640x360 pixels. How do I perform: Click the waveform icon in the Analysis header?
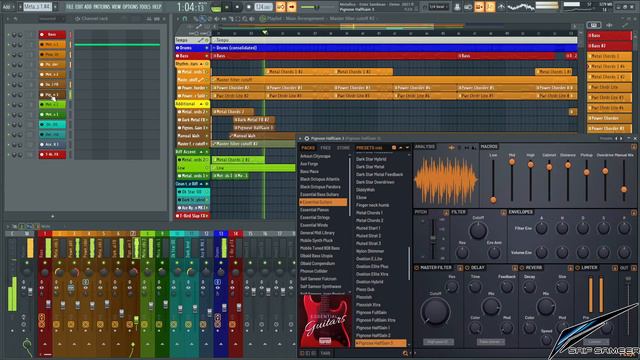pyautogui.click(x=452, y=147)
